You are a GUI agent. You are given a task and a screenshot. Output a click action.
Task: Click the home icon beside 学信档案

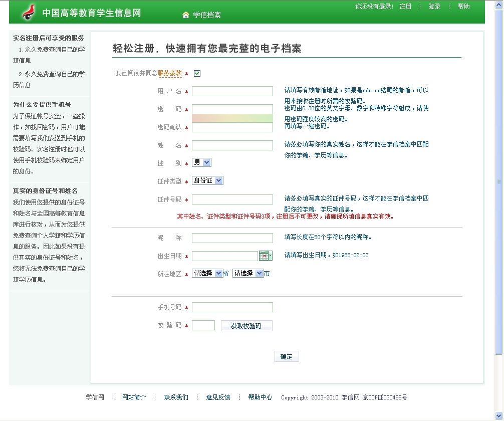[186, 15]
